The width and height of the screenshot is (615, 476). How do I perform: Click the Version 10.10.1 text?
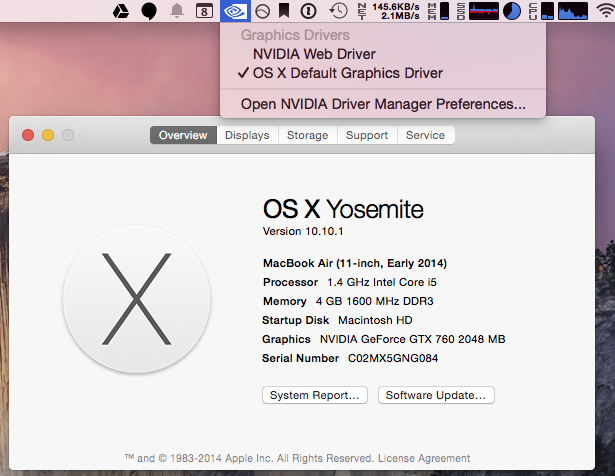[303, 231]
